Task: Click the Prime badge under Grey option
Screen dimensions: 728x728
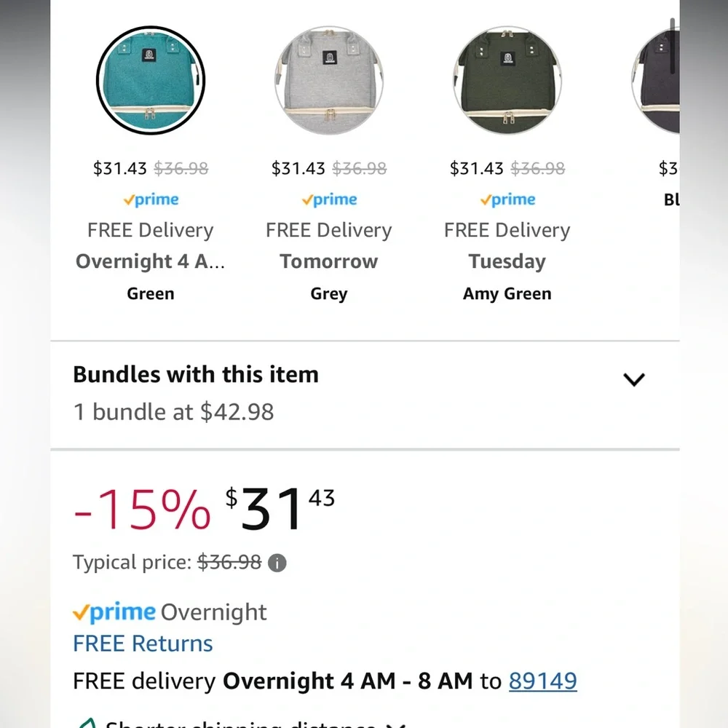Action: pyautogui.click(x=329, y=199)
